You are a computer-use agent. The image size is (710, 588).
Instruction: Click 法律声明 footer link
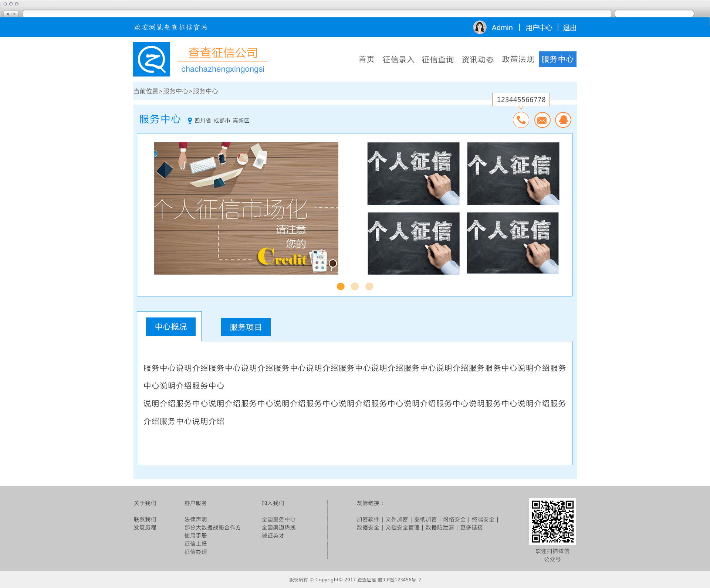click(x=196, y=519)
